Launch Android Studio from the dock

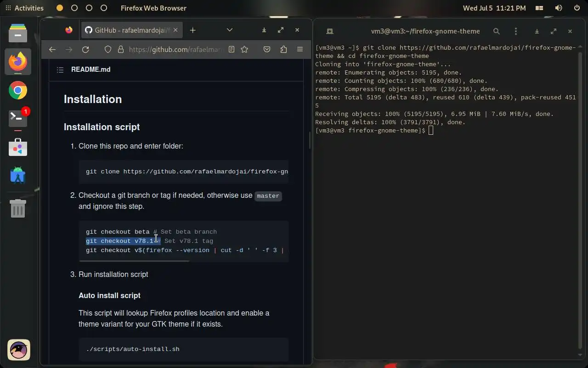click(18, 175)
